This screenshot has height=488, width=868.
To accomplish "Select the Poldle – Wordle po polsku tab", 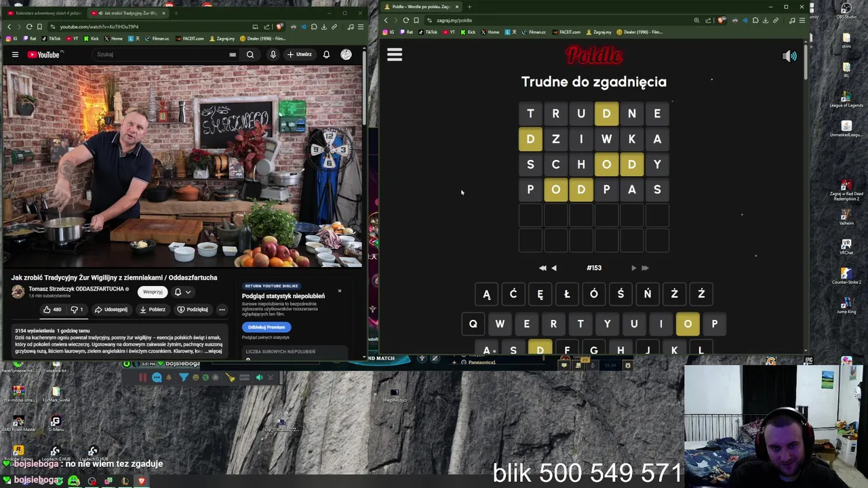I will point(420,7).
